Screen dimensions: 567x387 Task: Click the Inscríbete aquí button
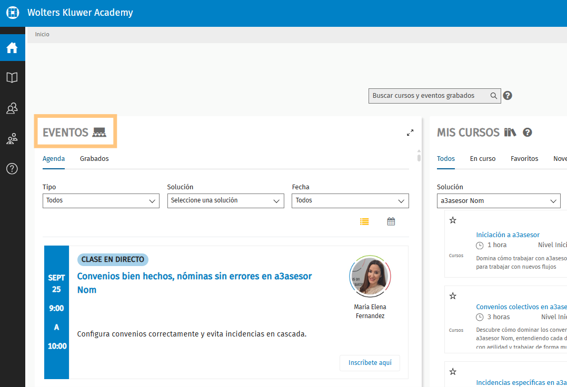(370, 363)
